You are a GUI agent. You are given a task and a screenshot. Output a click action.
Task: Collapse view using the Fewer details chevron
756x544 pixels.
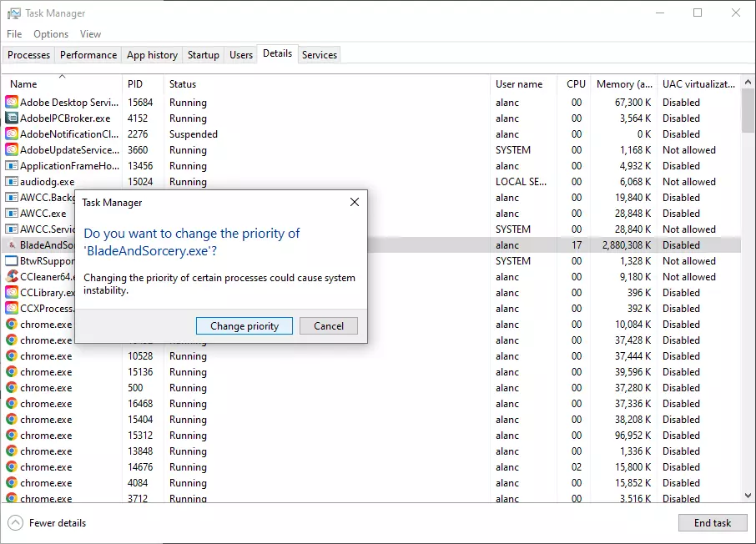16,523
